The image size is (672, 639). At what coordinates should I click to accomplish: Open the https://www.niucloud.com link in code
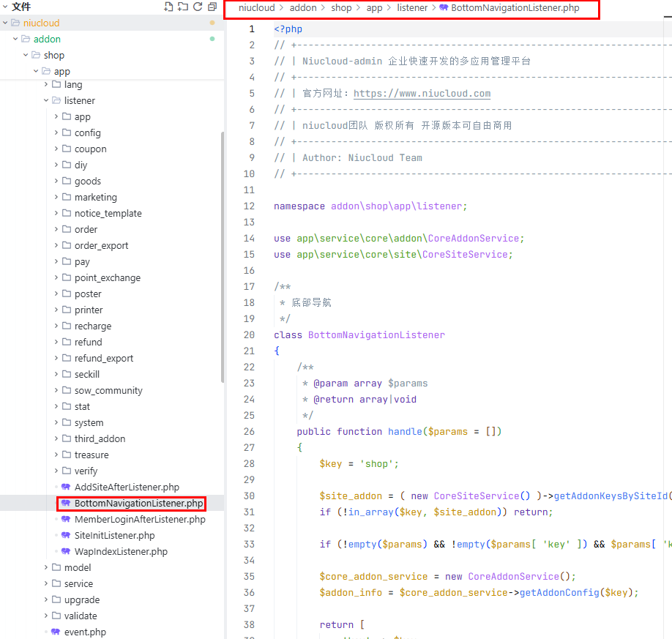(422, 93)
